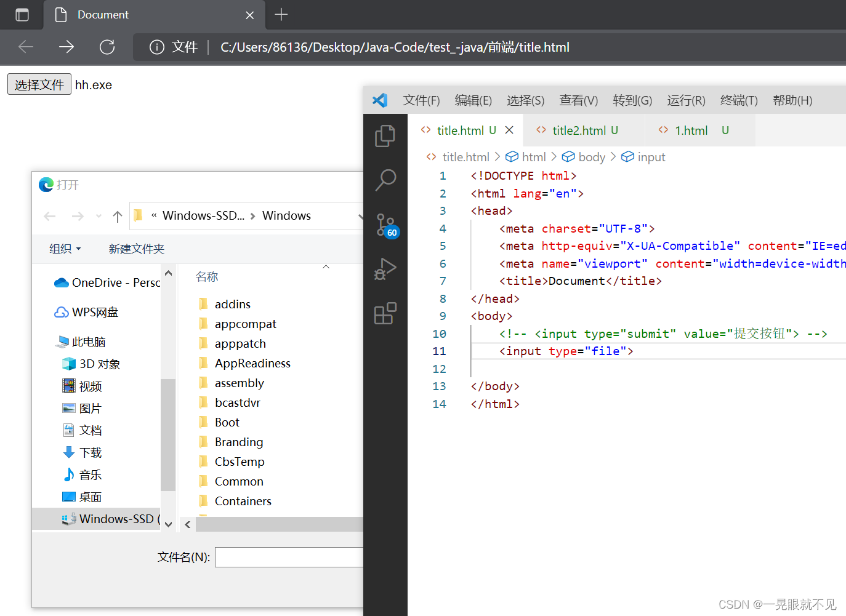Select 音乐 in navigation pane
The image size is (846, 616).
coord(82,474)
